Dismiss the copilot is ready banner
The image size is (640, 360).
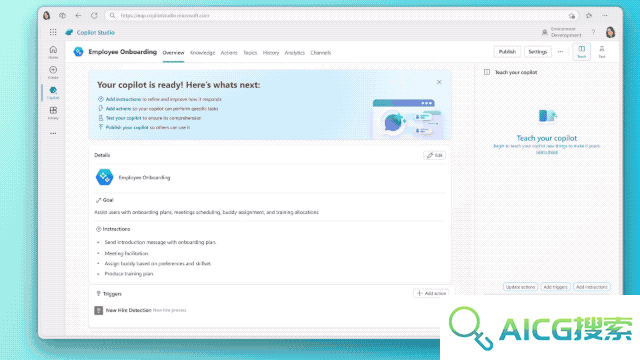coord(439,82)
